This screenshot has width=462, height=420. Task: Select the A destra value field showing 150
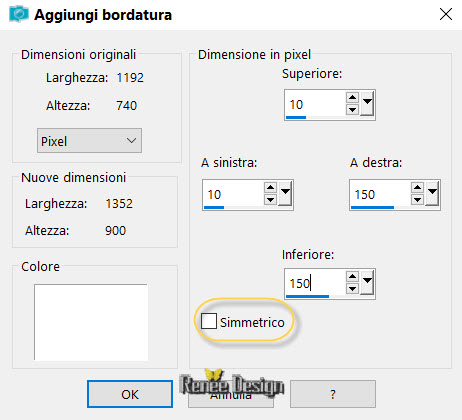[x=380, y=194]
